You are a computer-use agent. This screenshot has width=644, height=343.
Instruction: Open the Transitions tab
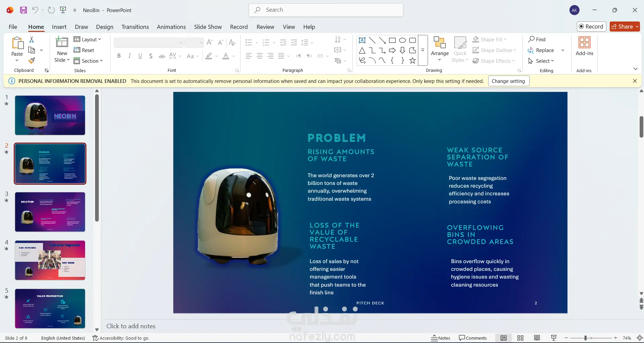click(135, 27)
